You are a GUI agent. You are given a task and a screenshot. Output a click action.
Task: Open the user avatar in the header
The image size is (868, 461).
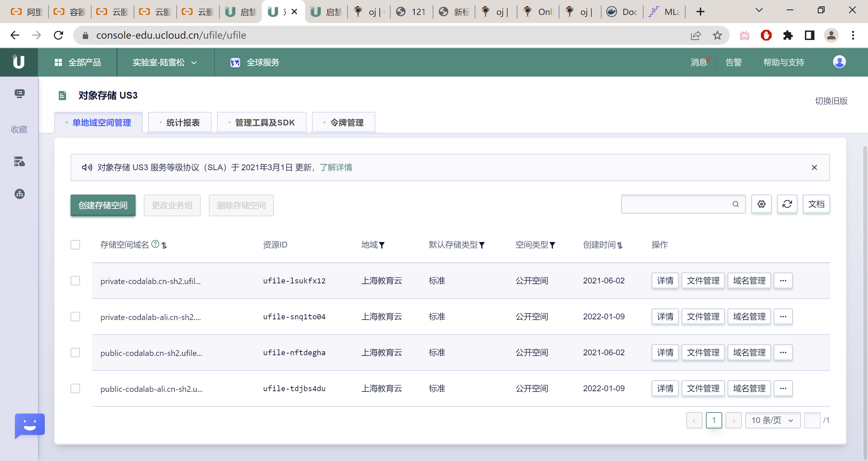839,62
